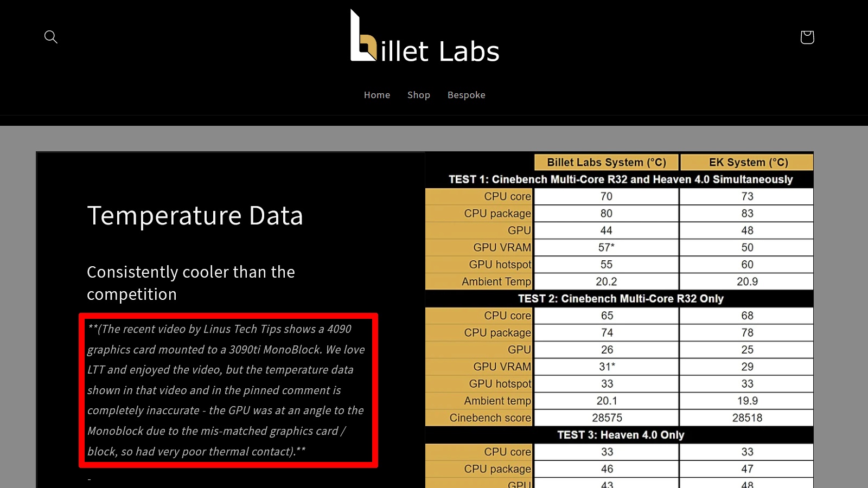868x488 pixels.
Task: Click the Cinebench score row label
Action: tap(490, 418)
